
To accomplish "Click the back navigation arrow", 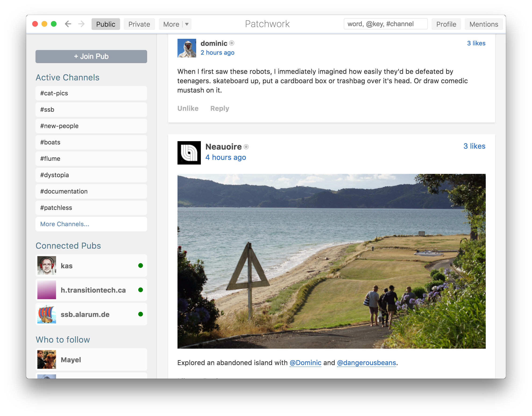I will (68, 23).
